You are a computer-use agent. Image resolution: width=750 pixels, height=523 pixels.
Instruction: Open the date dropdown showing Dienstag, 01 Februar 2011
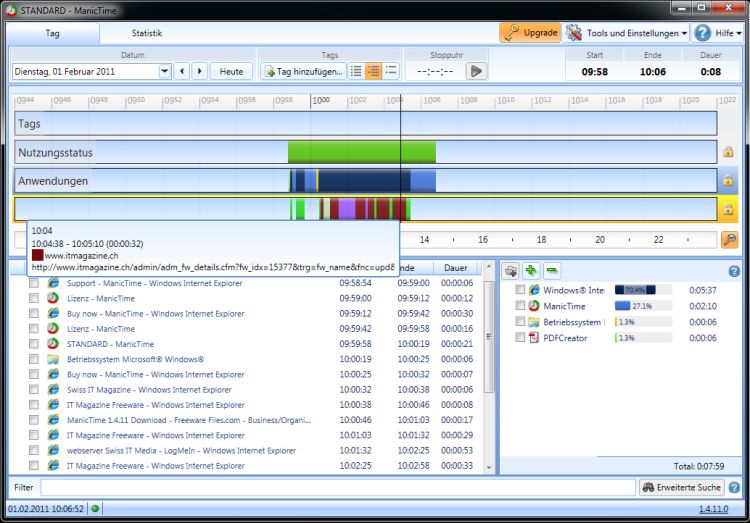pos(165,71)
